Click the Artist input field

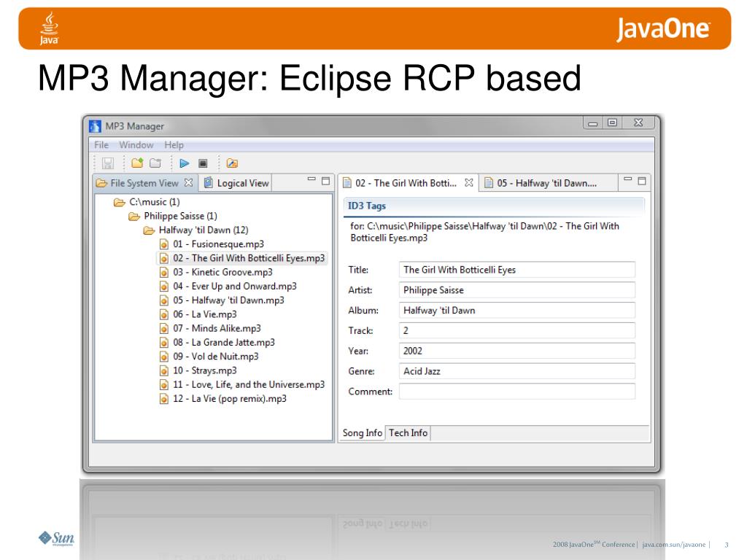517,290
